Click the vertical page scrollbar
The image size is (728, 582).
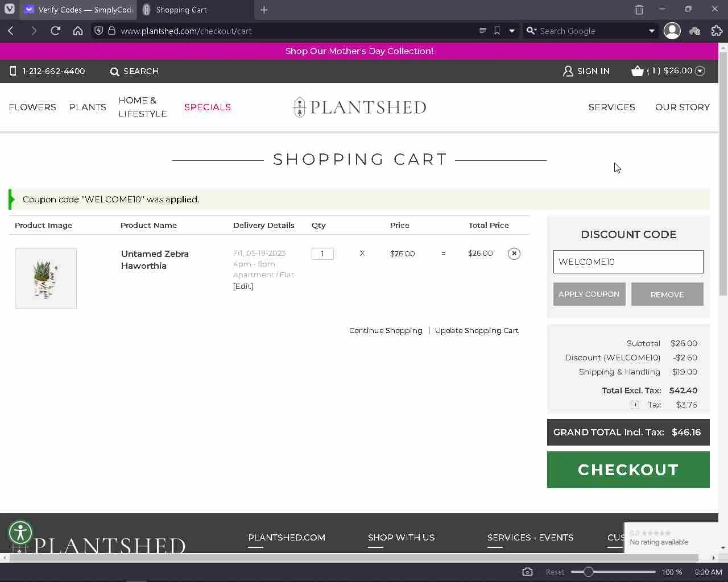click(x=723, y=173)
